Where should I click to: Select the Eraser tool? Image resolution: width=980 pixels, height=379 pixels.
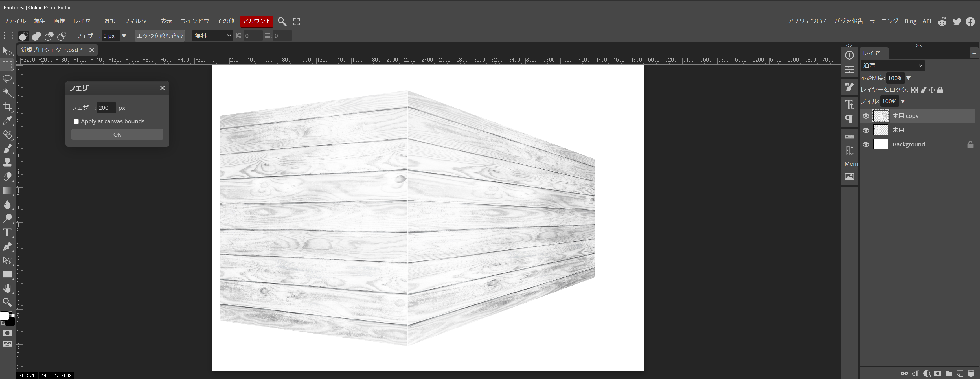[7, 177]
